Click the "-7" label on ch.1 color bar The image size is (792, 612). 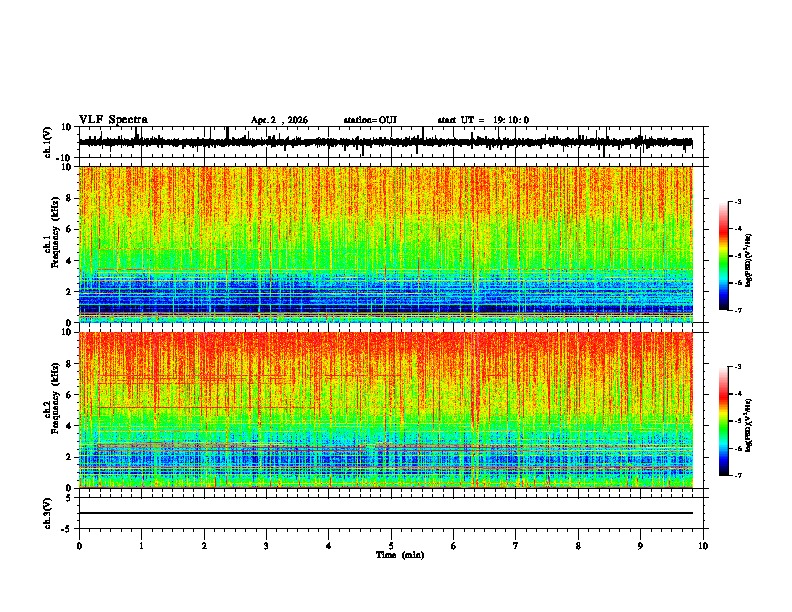click(737, 310)
